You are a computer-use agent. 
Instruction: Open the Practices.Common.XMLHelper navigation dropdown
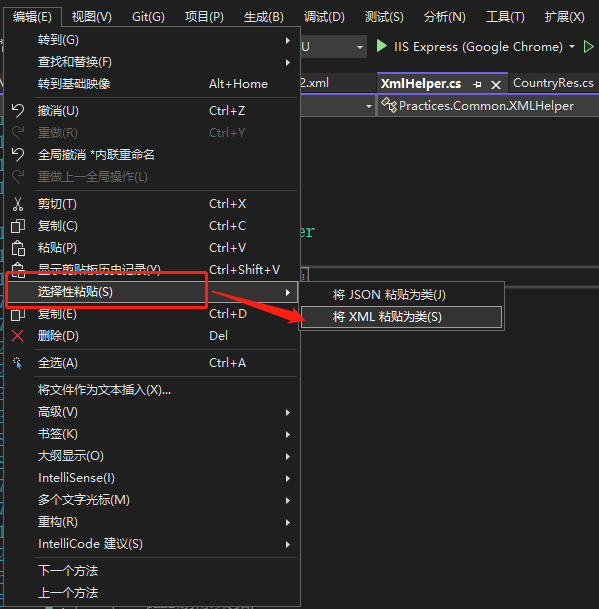(x=489, y=106)
